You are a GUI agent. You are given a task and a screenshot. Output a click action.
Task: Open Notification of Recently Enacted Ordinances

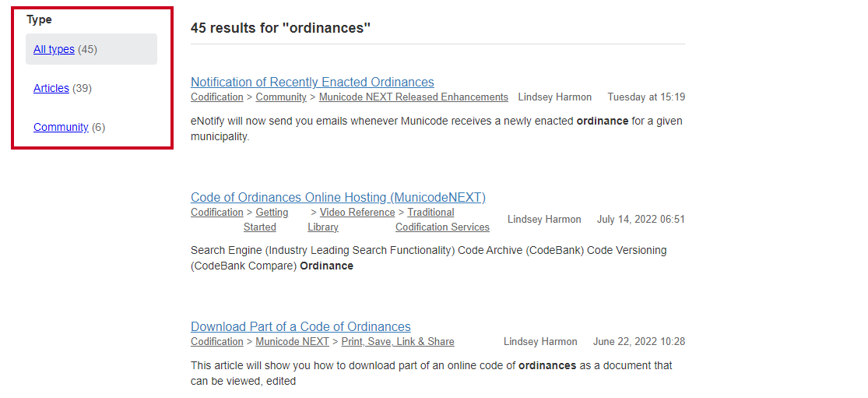click(312, 82)
